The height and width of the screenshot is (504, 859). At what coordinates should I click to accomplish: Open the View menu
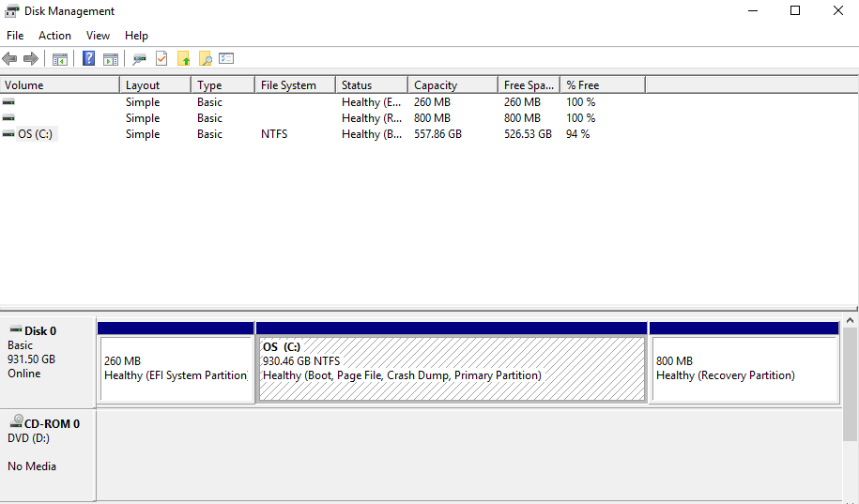(x=98, y=36)
